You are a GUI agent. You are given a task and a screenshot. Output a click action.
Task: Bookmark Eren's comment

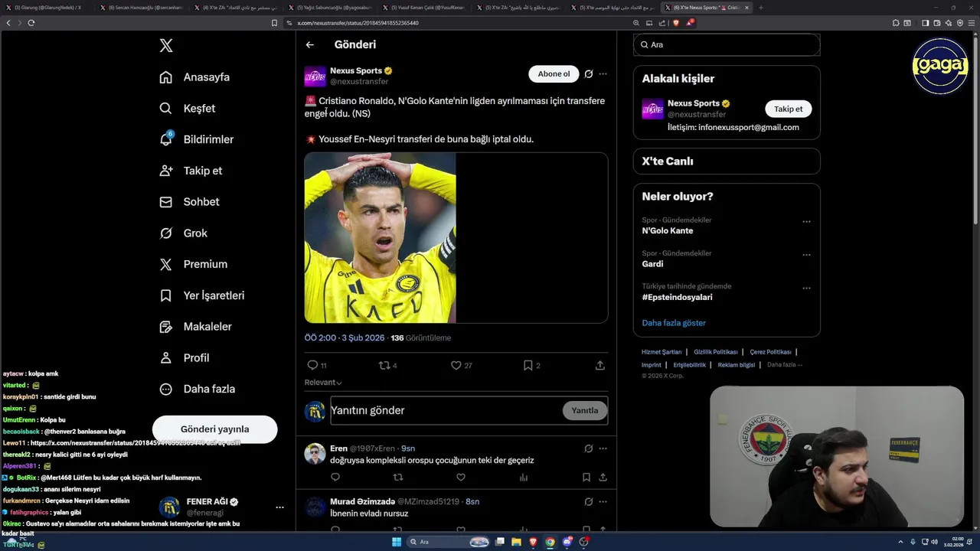pyautogui.click(x=586, y=478)
